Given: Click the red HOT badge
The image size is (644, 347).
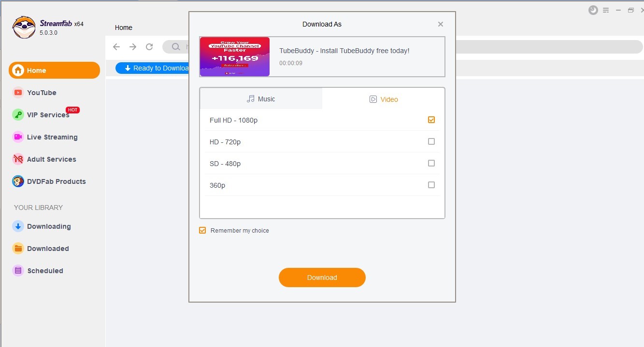Looking at the screenshot, I should coord(72,110).
